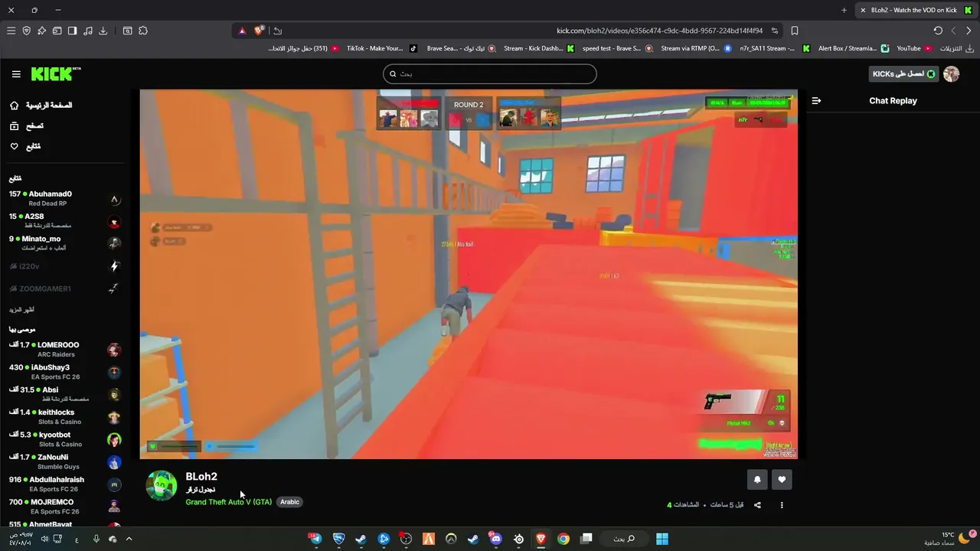Image resolution: width=980 pixels, height=551 pixels.
Task: Expand show more followed channels اظهر المزيد
Action: pyautogui.click(x=21, y=310)
